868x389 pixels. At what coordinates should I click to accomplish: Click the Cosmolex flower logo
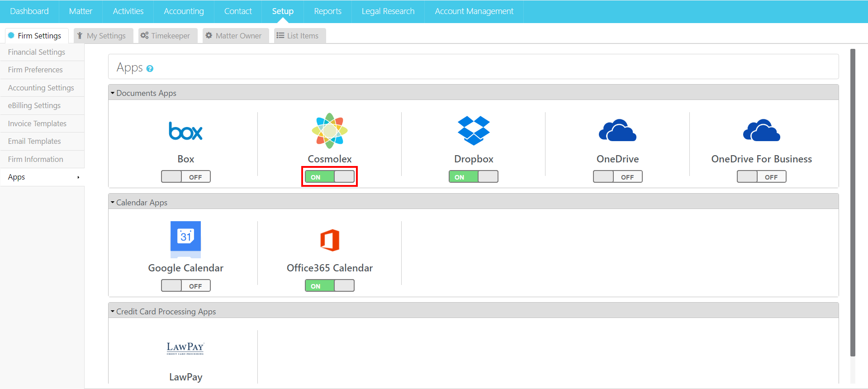click(x=330, y=131)
